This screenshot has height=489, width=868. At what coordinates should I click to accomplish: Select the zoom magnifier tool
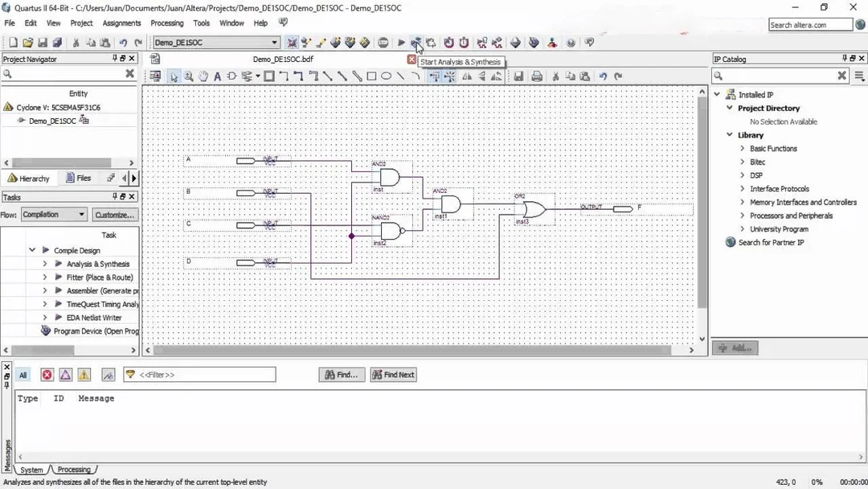coord(188,76)
